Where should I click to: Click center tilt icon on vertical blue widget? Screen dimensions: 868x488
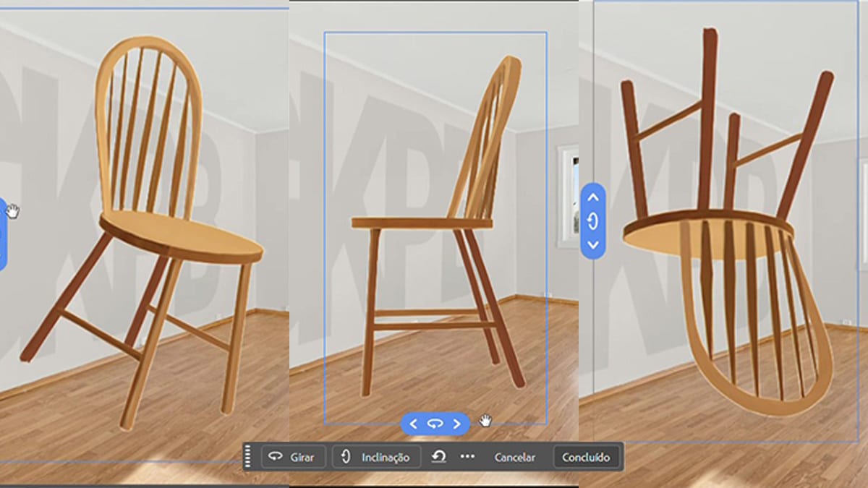[x=593, y=221]
